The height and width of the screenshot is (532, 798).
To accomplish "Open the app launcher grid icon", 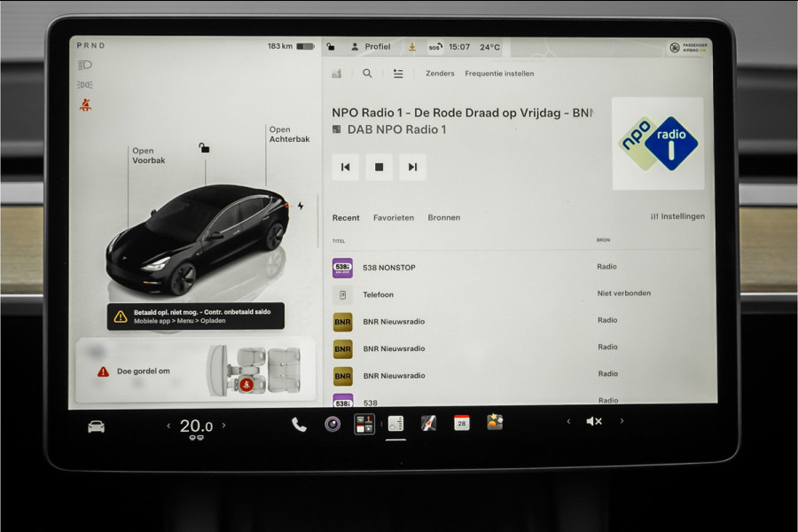I will 364,424.
